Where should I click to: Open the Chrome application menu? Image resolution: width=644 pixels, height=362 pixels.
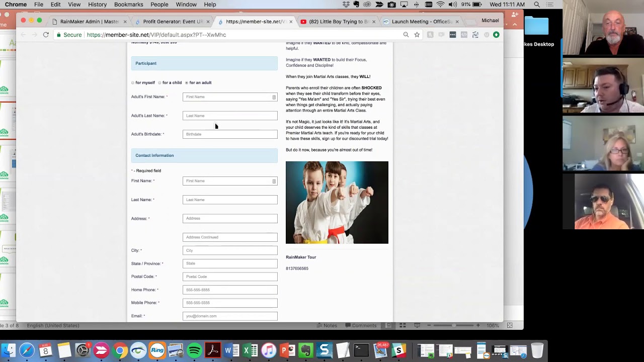click(16, 5)
